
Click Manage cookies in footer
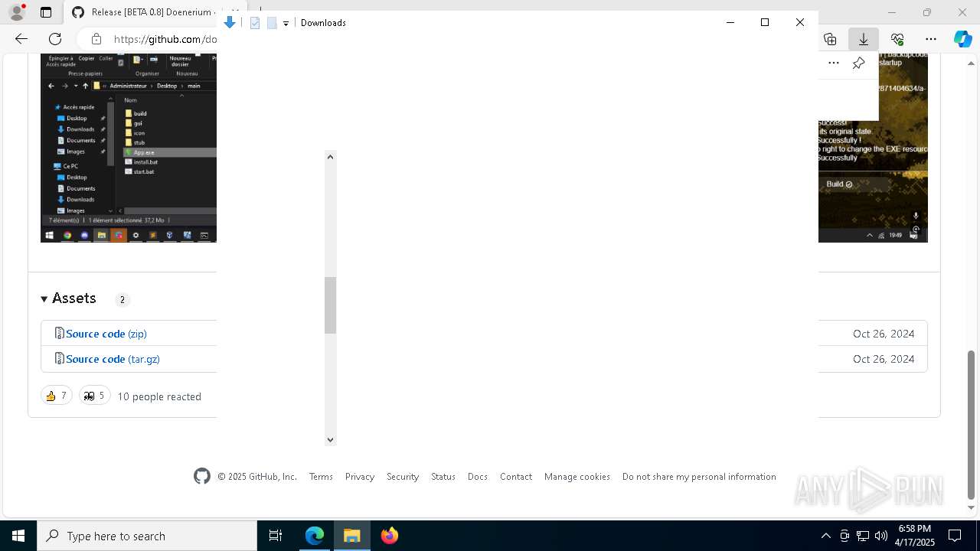(x=577, y=477)
